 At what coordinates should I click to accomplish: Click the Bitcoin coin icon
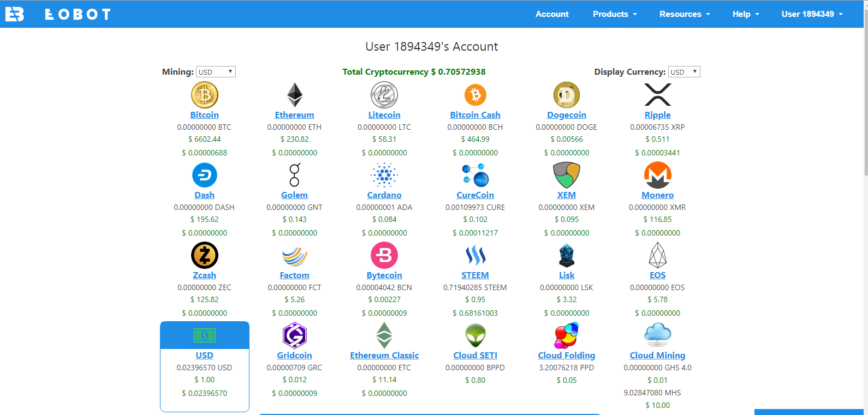click(x=205, y=95)
